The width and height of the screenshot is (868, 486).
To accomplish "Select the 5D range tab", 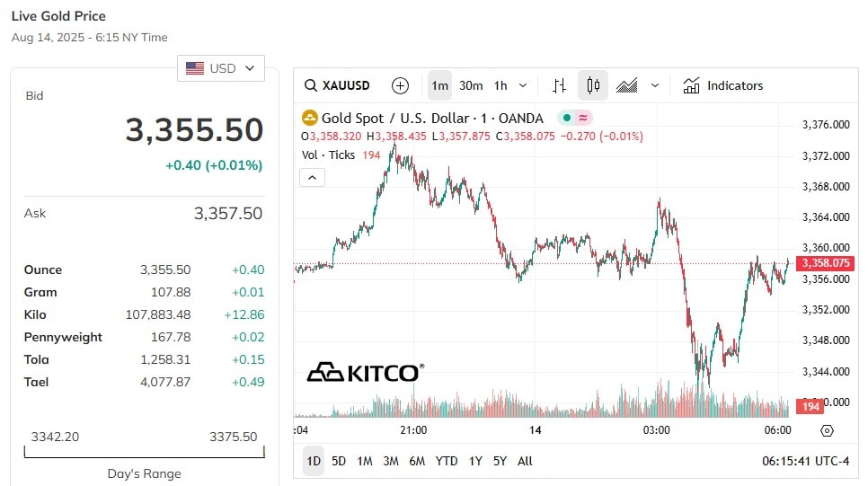I will click(x=338, y=461).
